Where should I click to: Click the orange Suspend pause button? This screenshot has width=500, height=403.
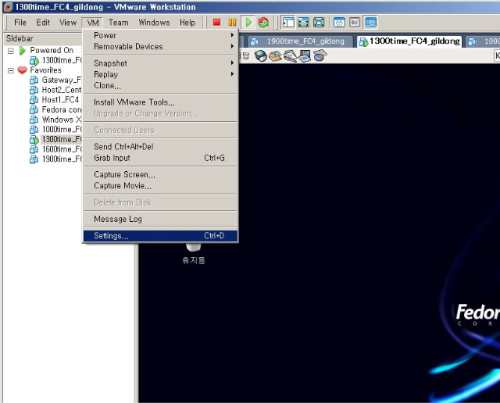pos(232,22)
